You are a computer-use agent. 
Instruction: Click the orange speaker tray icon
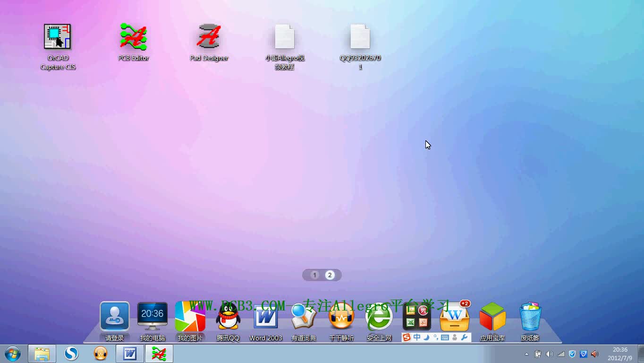point(595,354)
